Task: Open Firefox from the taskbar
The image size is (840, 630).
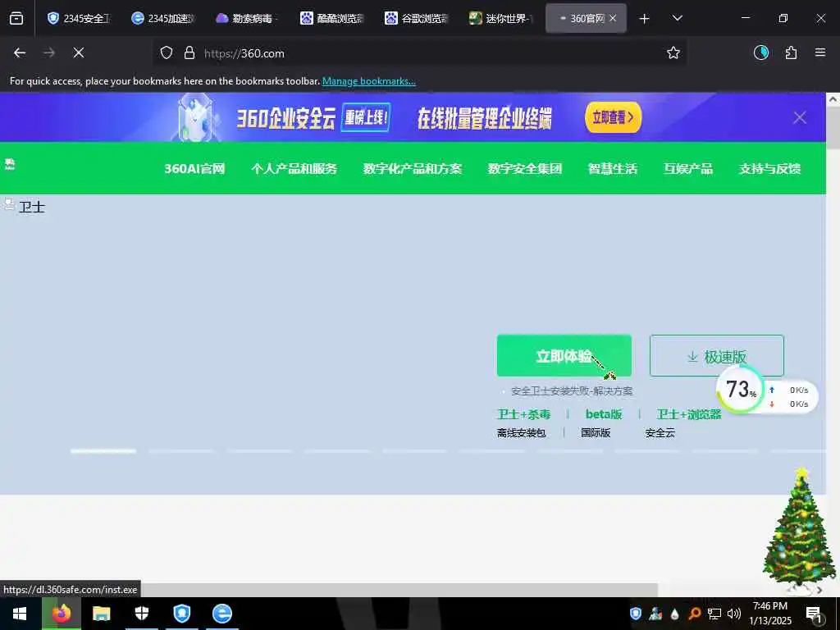Action: (61, 614)
